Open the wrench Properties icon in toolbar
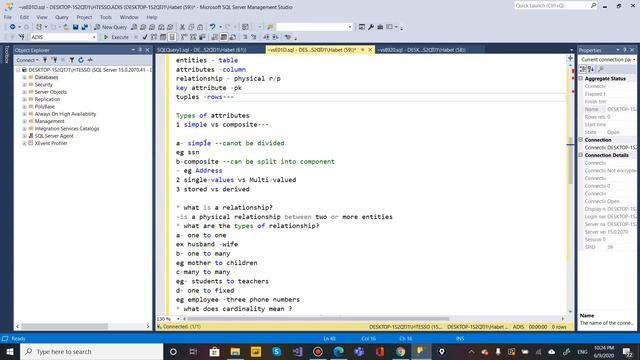The width and height of the screenshot is (640, 360). coord(371,27)
